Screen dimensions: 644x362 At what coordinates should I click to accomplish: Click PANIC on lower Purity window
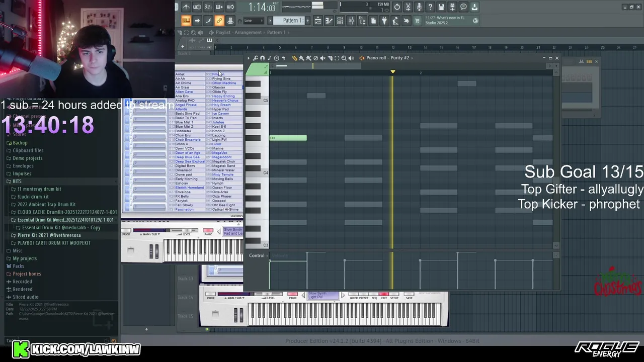pyautogui.click(x=292, y=294)
